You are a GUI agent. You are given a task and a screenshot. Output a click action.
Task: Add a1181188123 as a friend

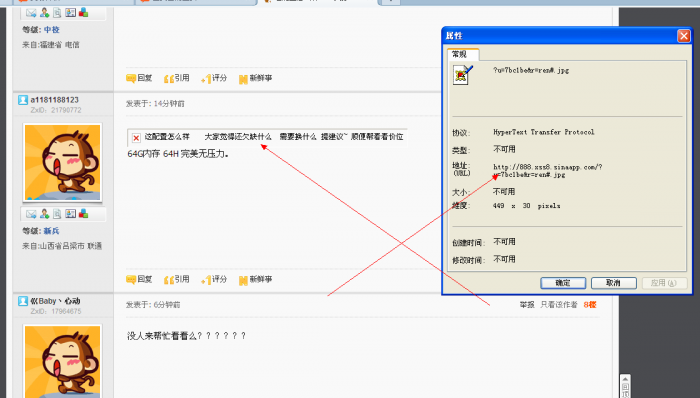44,214
